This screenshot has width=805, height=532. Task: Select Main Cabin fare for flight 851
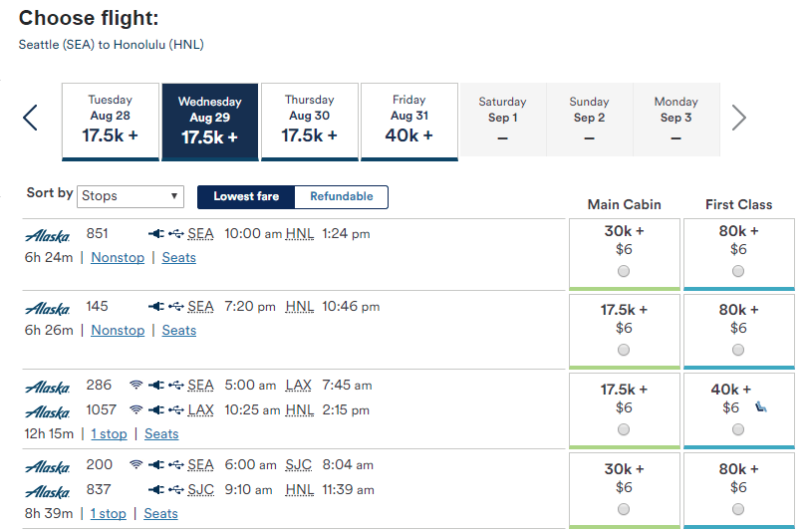[624, 271]
